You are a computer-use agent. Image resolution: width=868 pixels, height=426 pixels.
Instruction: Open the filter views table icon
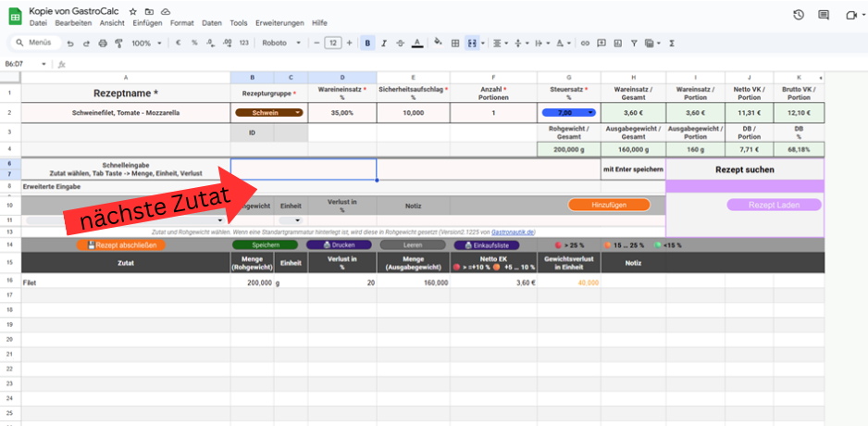click(652, 44)
